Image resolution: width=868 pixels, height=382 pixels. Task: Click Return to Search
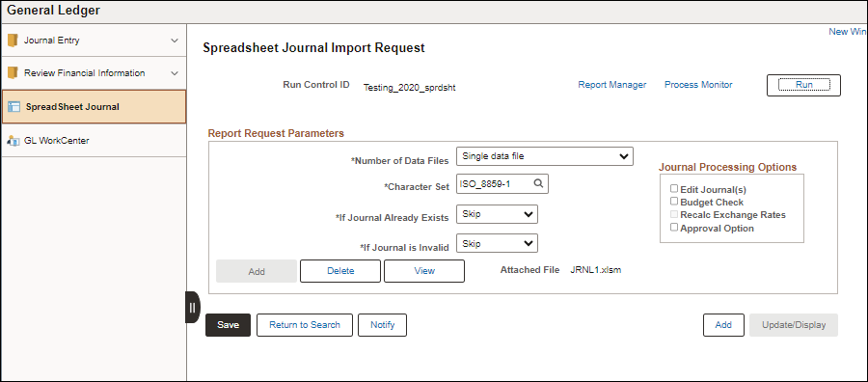[x=305, y=325]
